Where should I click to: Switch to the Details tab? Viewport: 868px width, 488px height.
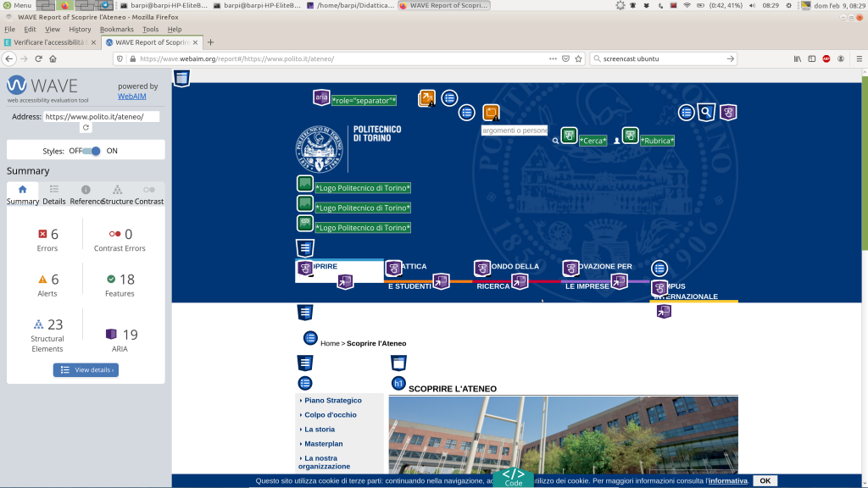click(x=53, y=195)
